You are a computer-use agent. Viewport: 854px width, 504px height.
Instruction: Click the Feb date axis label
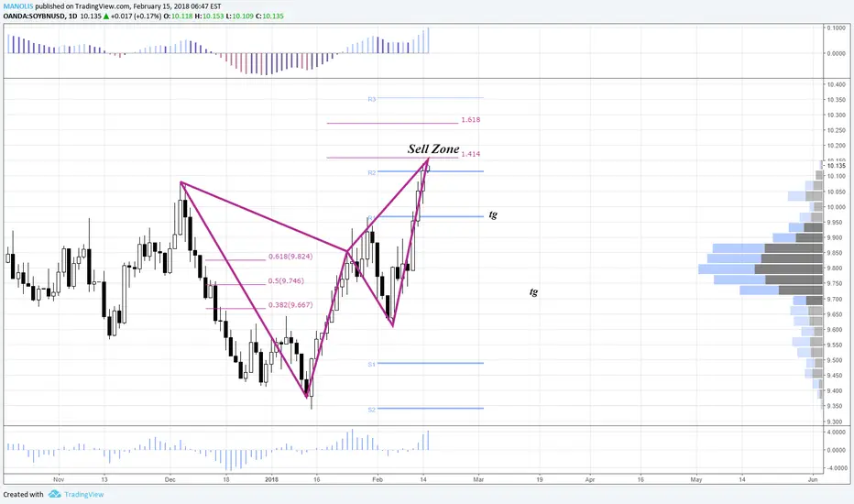[x=378, y=479]
